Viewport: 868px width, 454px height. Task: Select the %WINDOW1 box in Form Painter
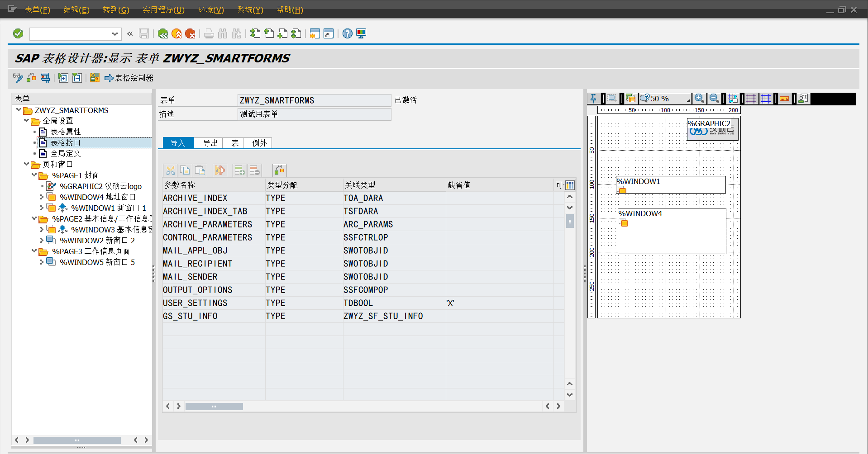[671, 184]
